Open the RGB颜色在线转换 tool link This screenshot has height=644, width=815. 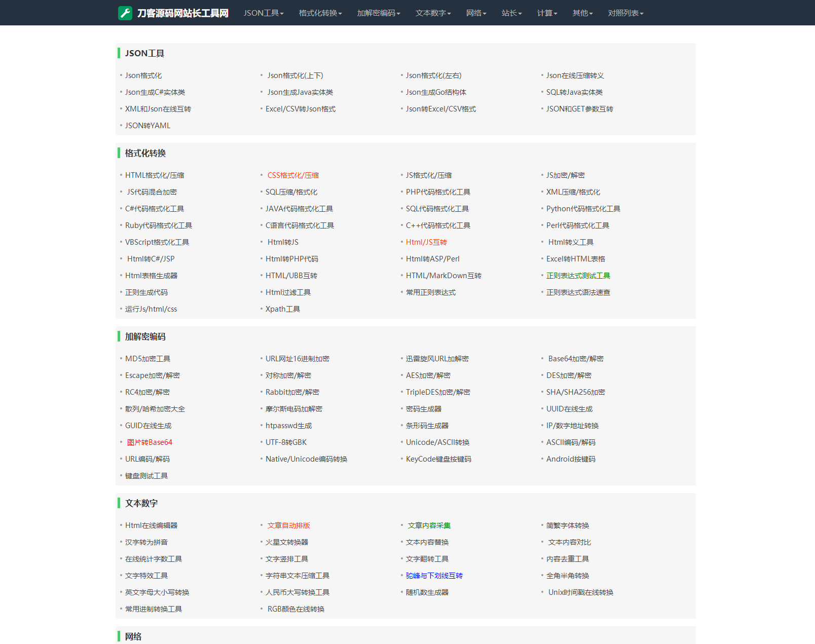[x=295, y=609]
